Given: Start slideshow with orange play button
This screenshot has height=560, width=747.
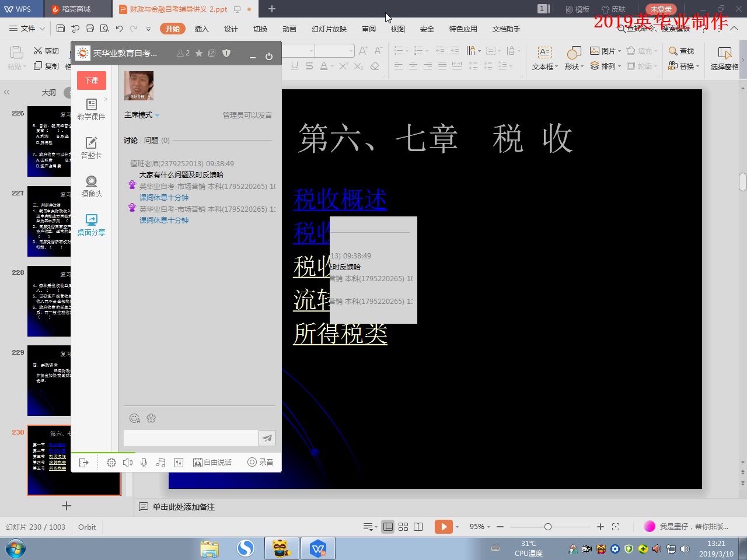Looking at the screenshot, I should coord(444,527).
